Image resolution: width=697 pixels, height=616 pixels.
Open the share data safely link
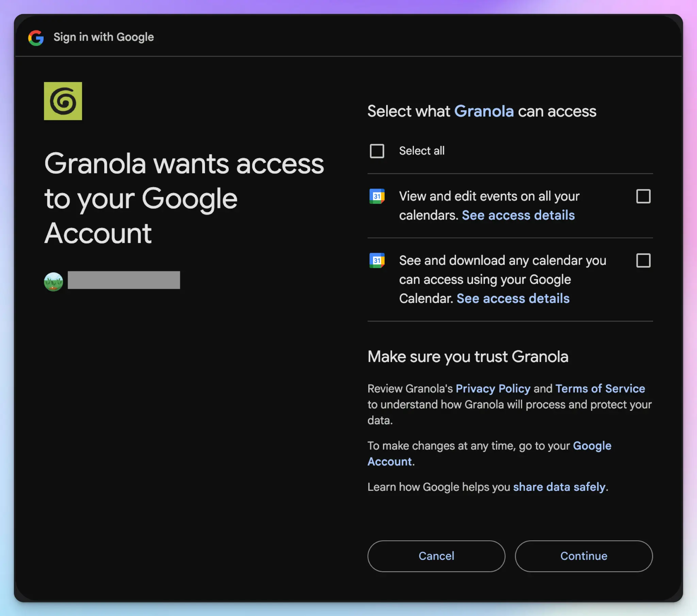point(559,487)
